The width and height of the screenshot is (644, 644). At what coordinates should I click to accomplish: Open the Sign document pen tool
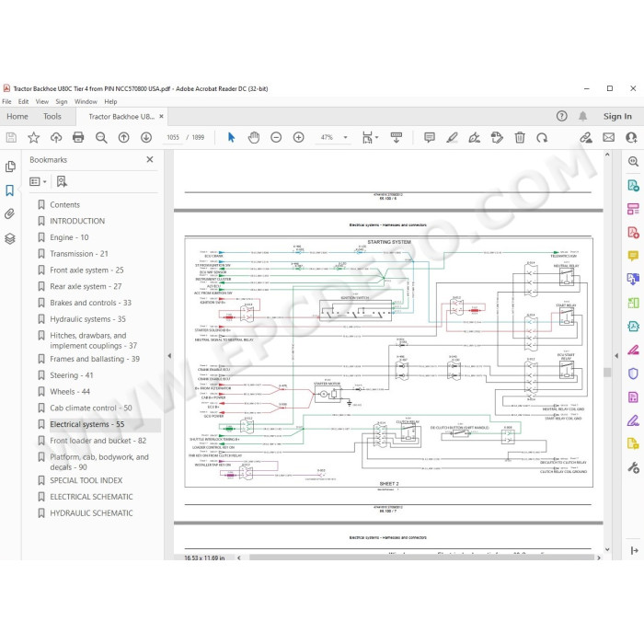(x=475, y=138)
